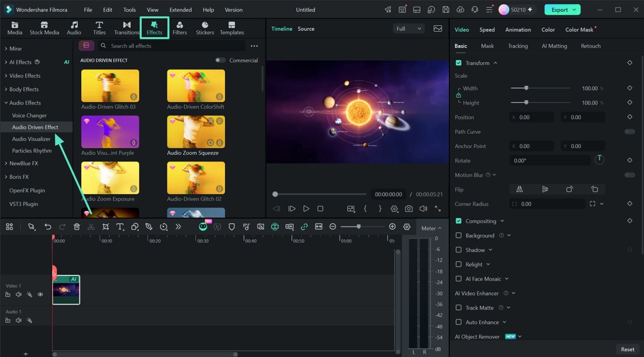Zoom in the timeline with plus icon
Viewport: 644px width, 357px height.
click(x=392, y=227)
